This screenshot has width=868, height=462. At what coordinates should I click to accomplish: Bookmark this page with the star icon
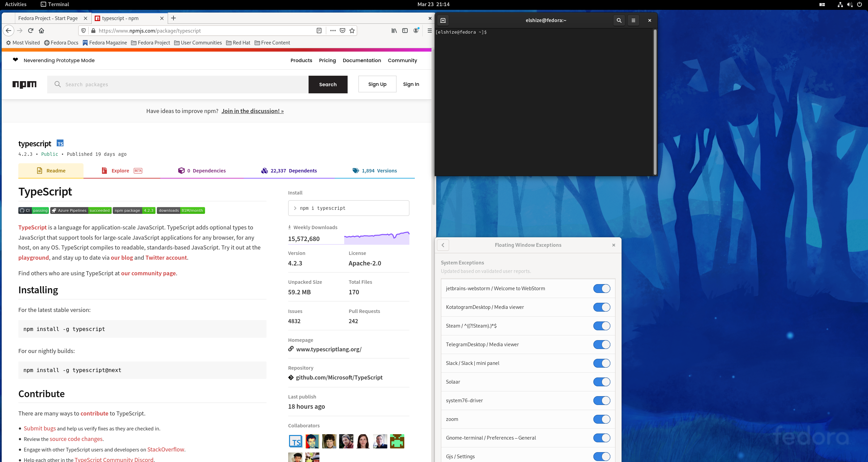[x=352, y=31]
